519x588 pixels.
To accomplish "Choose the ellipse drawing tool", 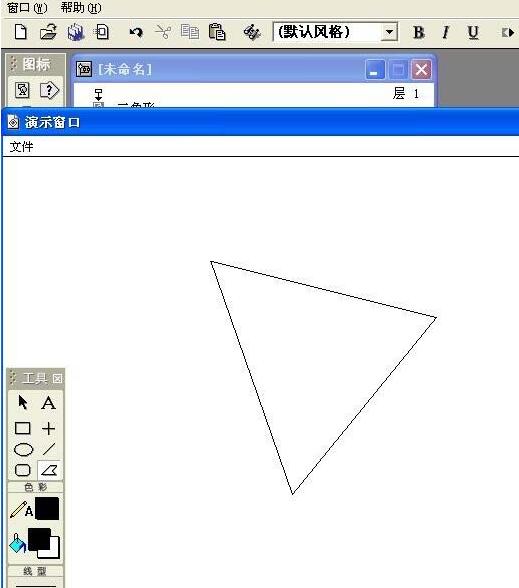I will click(23, 450).
